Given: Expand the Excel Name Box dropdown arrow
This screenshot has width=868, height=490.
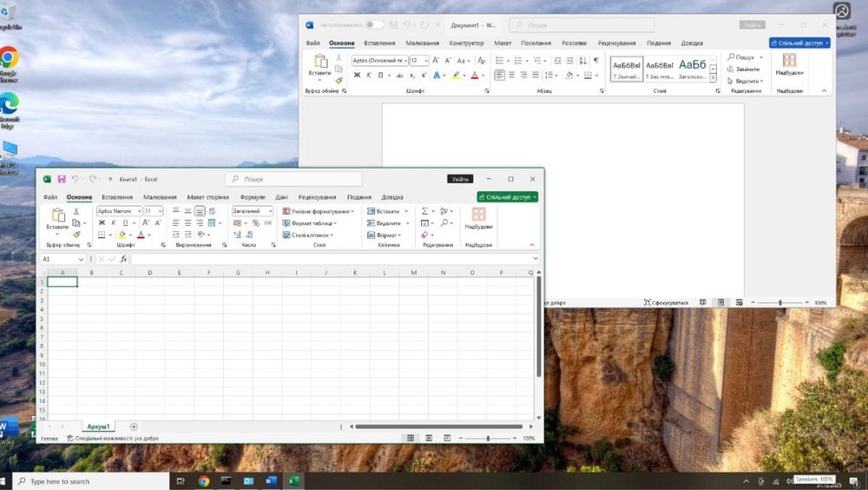Looking at the screenshot, I should [81, 259].
